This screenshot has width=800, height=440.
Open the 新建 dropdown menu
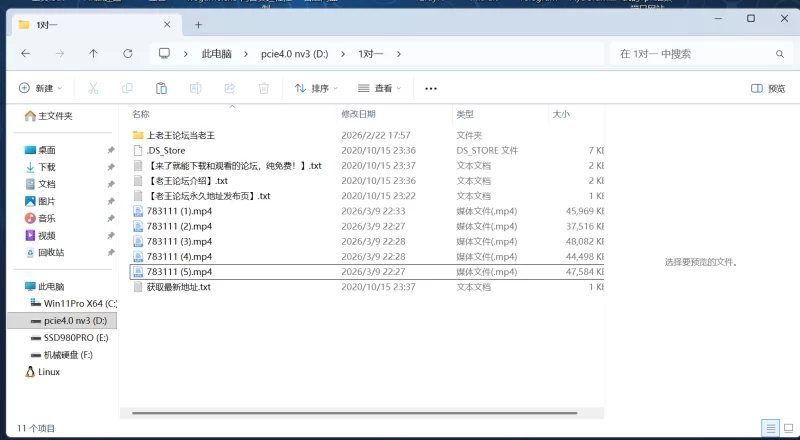pyautogui.click(x=40, y=88)
